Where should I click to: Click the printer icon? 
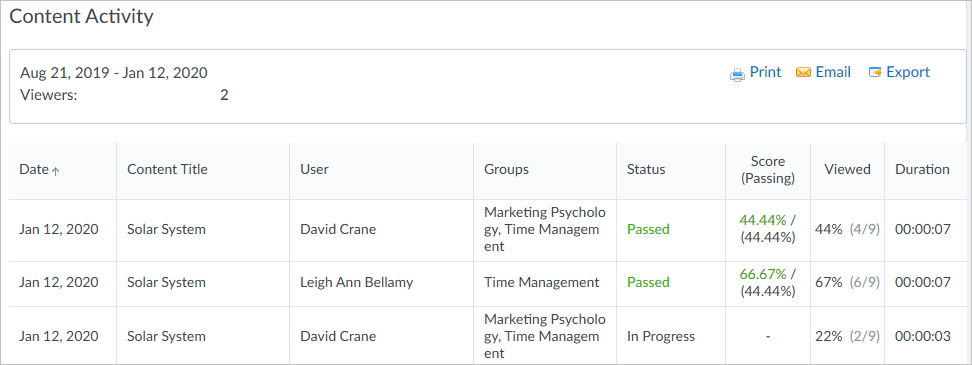pyautogui.click(x=737, y=74)
